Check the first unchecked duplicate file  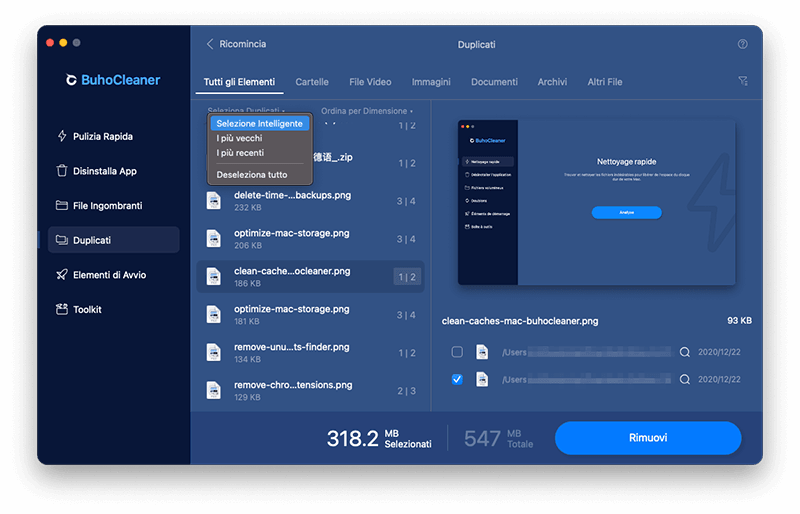point(457,352)
